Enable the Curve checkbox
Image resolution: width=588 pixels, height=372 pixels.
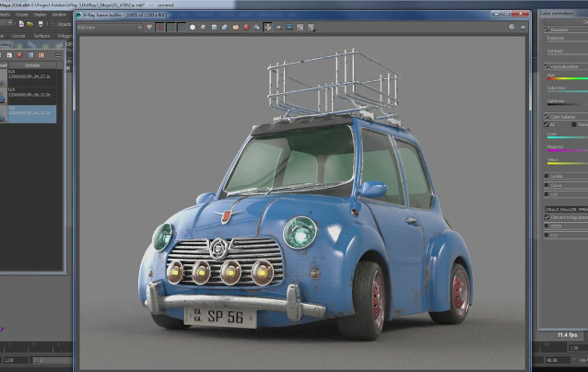547,185
